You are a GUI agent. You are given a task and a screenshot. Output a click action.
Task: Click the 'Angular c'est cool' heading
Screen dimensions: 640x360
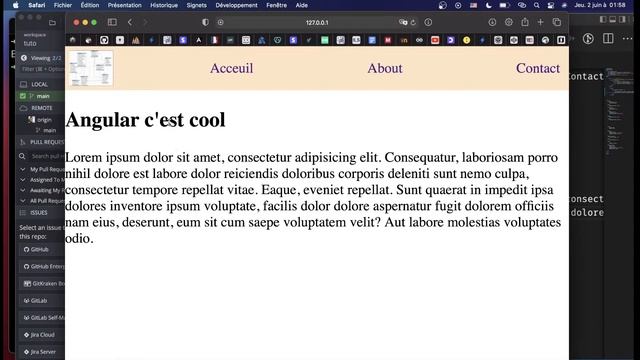point(145,120)
